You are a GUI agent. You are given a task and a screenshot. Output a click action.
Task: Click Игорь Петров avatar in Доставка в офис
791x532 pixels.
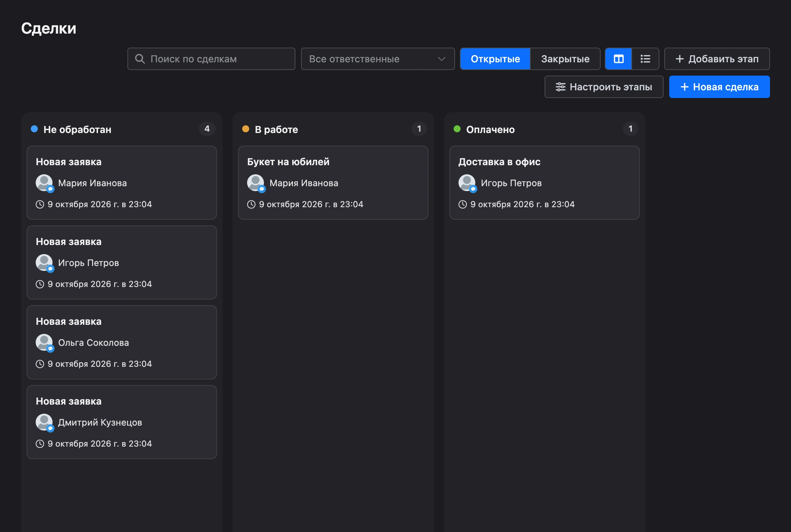pos(467,183)
